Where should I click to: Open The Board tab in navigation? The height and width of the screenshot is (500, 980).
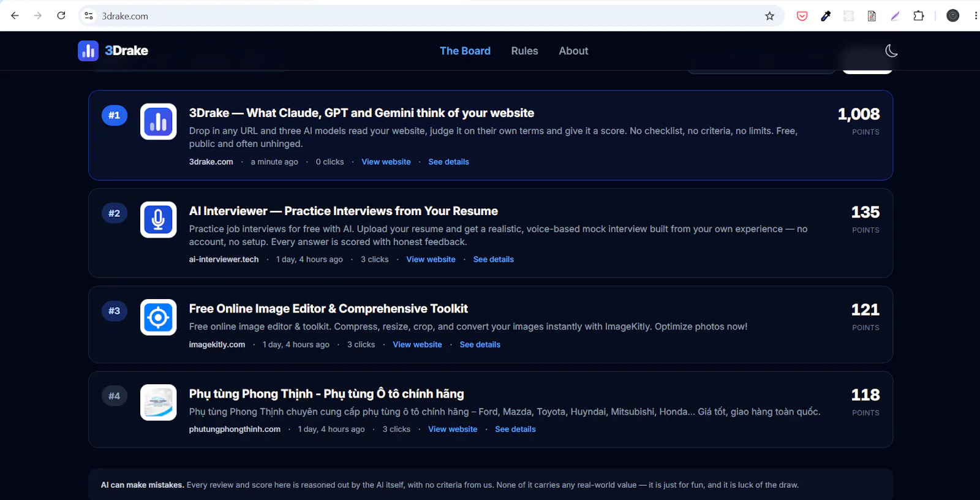point(465,51)
